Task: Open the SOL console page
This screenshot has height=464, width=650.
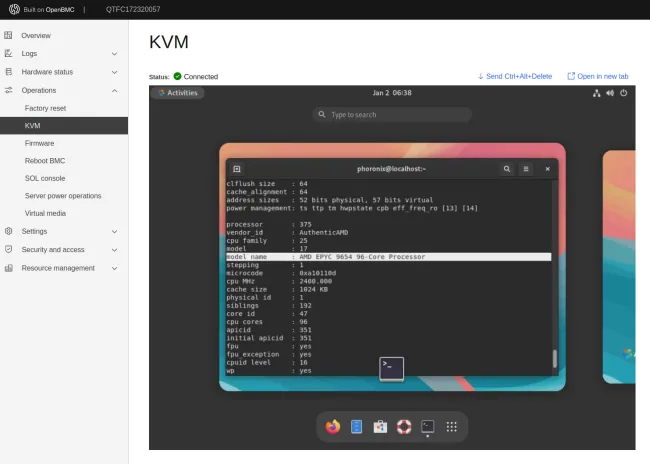Action: pyautogui.click(x=45, y=178)
